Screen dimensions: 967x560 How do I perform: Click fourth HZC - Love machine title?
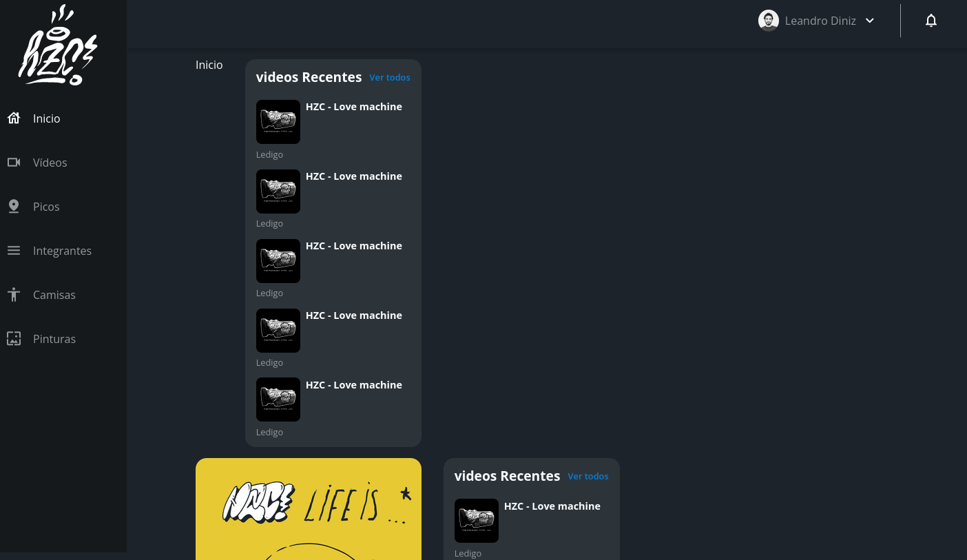click(354, 315)
